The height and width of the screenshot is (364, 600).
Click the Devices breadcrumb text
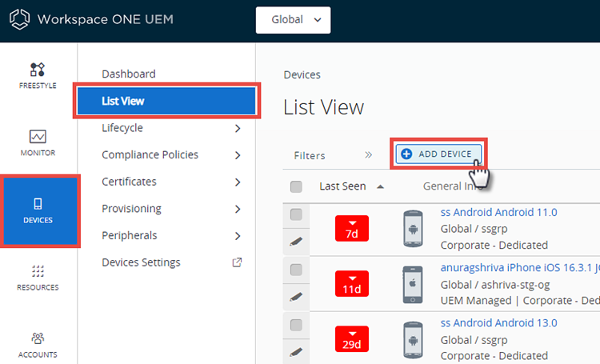point(302,74)
